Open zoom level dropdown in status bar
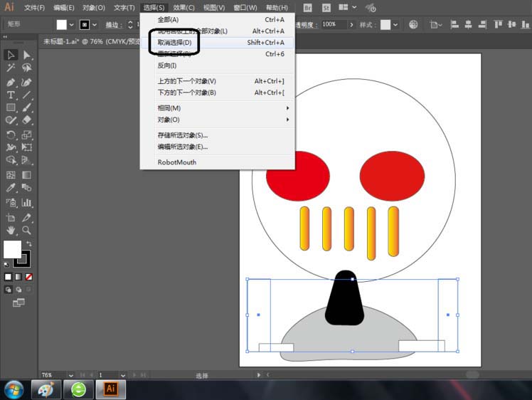The image size is (532, 400). point(70,375)
